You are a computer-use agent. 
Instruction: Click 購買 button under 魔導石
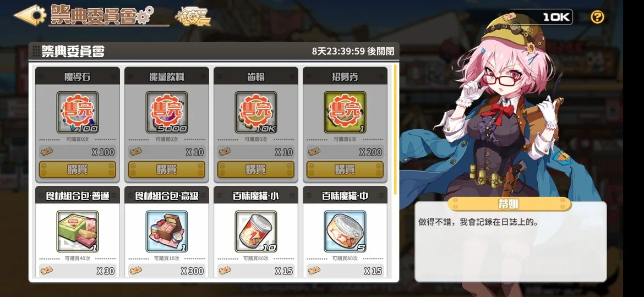pos(78,169)
